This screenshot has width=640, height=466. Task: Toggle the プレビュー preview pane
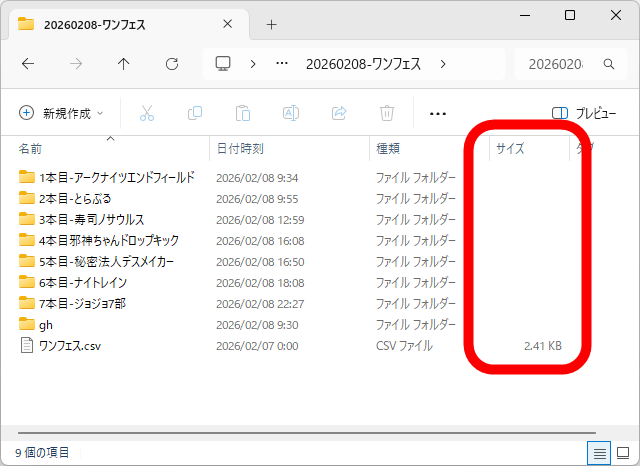pyautogui.click(x=584, y=113)
